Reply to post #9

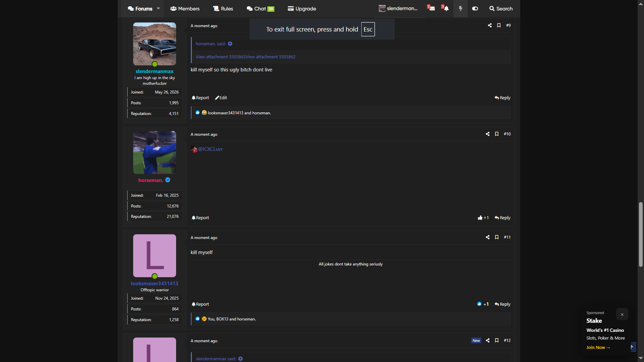502,98
